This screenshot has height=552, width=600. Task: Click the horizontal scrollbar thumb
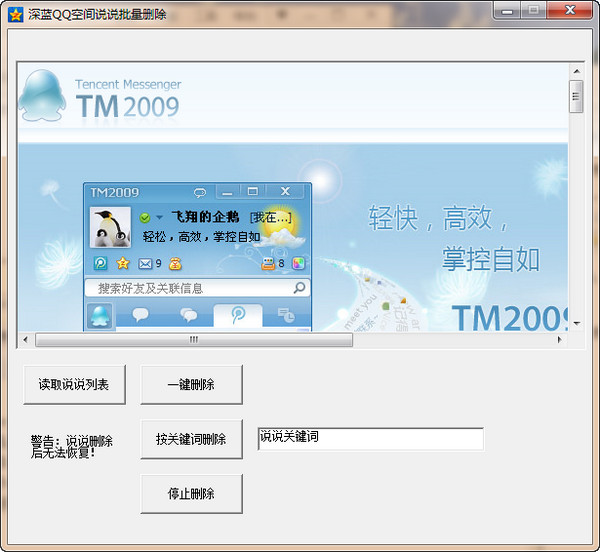(x=194, y=340)
